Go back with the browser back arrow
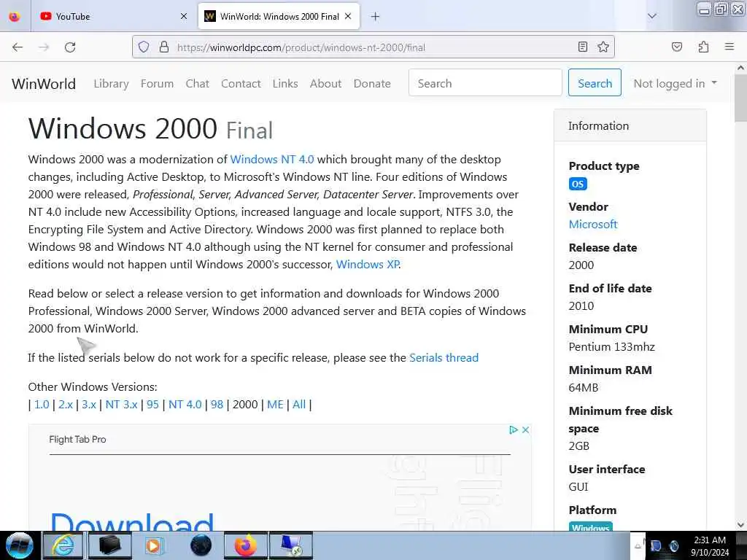The image size is (747, 560). point(18,47)
